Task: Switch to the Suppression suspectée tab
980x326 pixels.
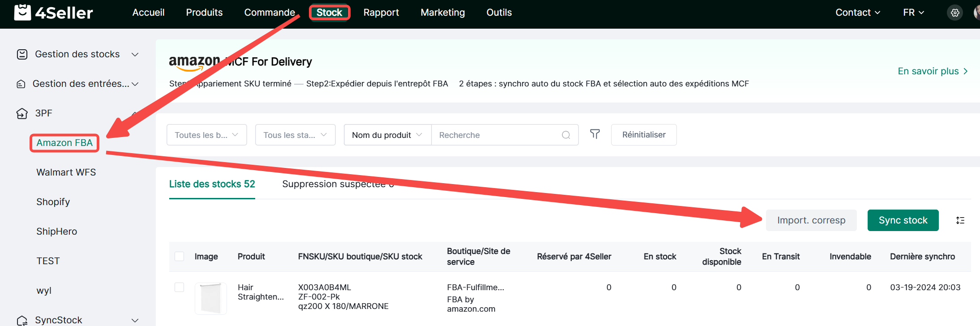Action: pos(338,184)
